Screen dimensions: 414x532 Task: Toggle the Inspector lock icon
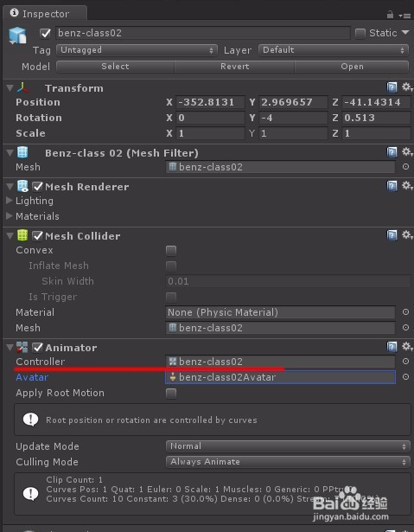coord(391,15)
